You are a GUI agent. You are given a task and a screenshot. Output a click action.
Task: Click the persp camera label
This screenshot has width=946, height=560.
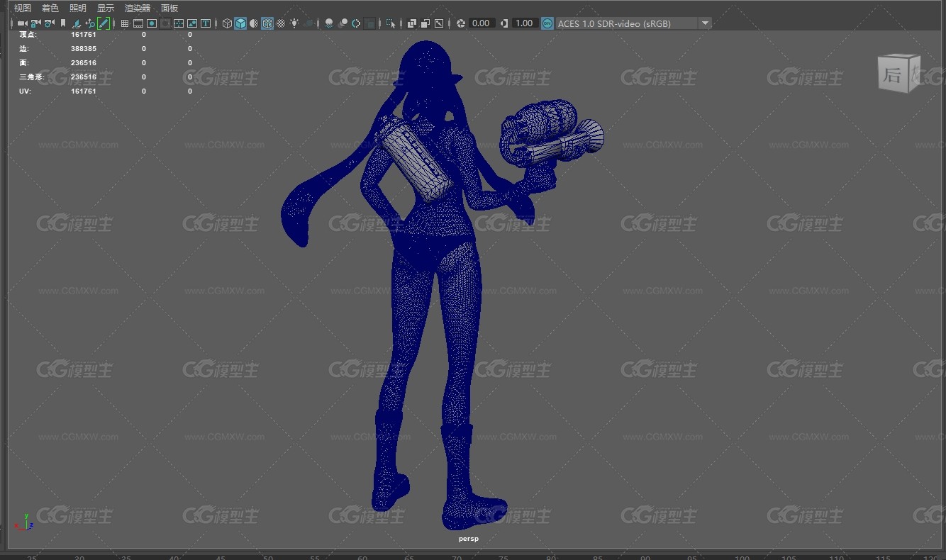[468, 539]
